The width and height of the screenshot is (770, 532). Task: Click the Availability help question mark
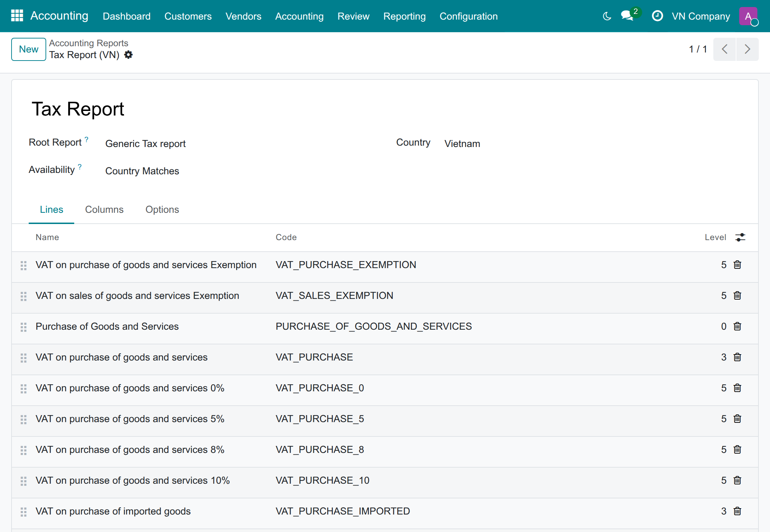coord(80,166)
